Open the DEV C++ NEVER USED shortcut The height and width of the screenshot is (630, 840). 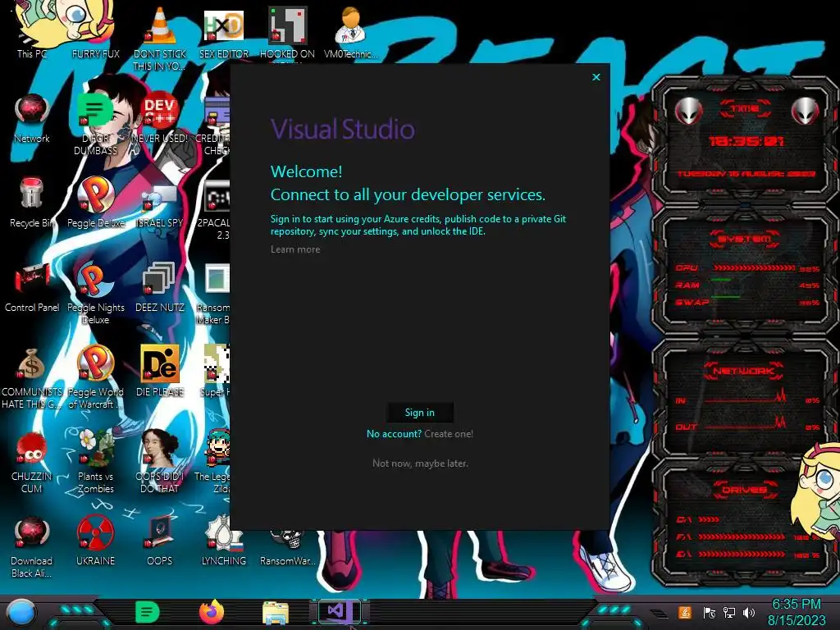coord(160,119)
